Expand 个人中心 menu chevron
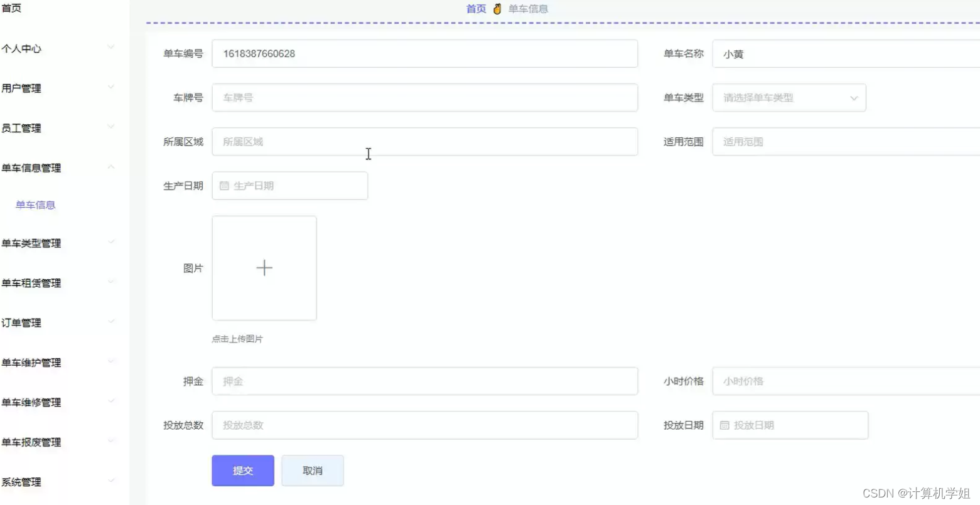This screenshot has height=505, width=980. click(x=111, y=47)
